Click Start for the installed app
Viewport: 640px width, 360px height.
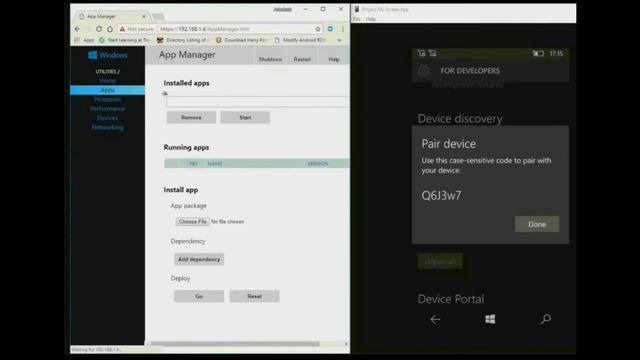(245, 118)
